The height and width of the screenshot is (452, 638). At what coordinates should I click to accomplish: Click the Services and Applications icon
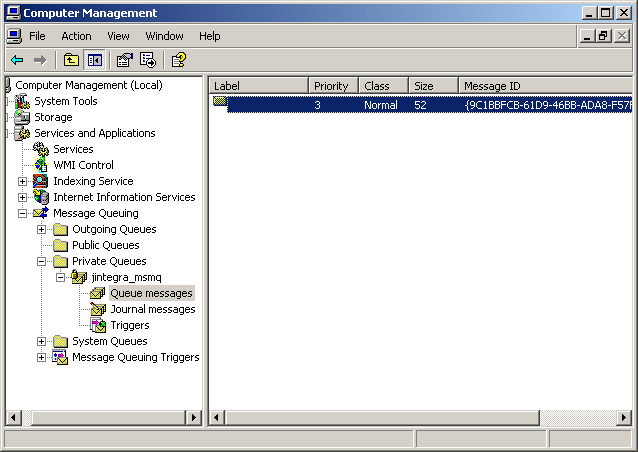pos(22,133)
